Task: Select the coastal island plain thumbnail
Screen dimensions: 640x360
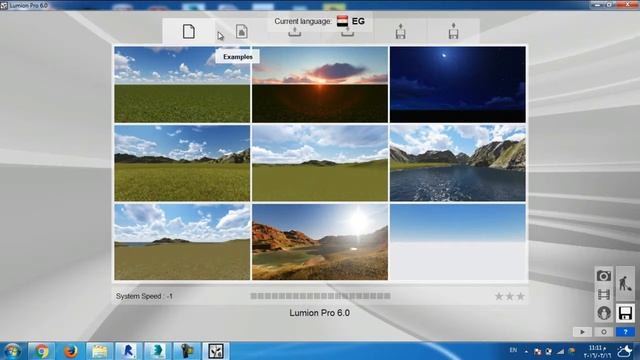Action: (182, 242)
